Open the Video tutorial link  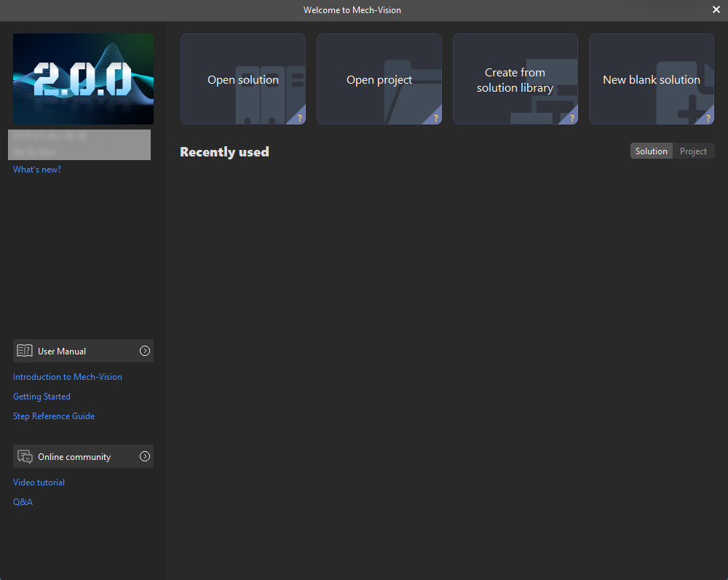(x=39, y=482)
